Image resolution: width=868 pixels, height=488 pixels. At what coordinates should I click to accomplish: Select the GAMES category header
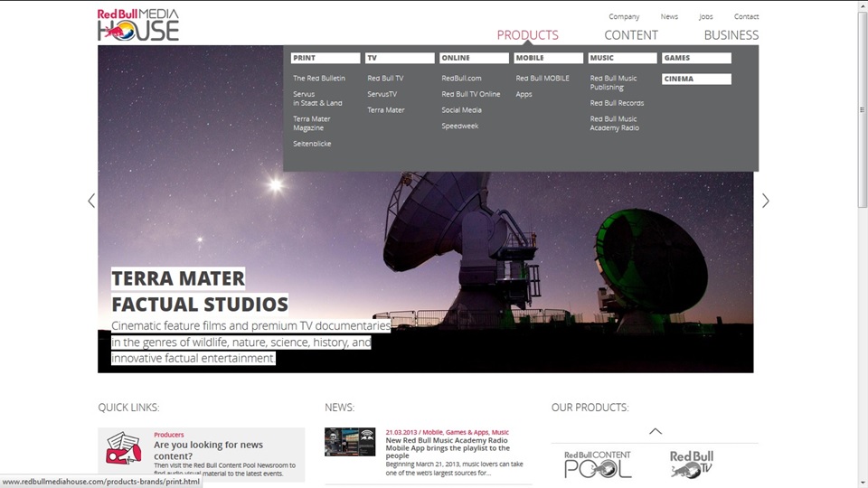point(695,58)
